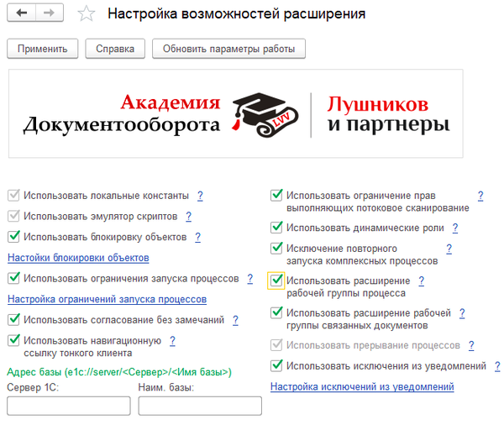Add page to favorites with star icon
The image size is (504, 430).
tap(85, 14)
